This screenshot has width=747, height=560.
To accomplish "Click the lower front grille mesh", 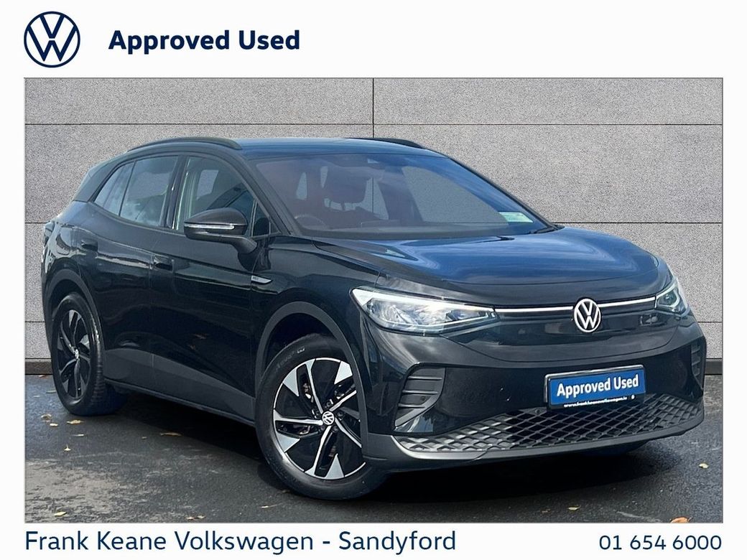I will 548,425.
